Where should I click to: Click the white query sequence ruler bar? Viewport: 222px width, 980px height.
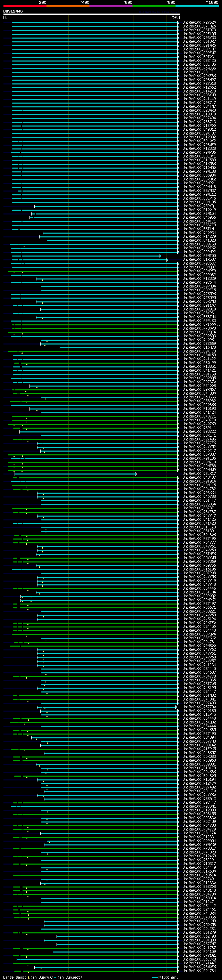91,15
